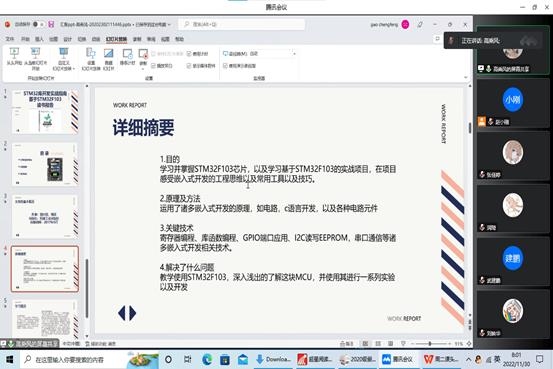553x369 pixels.
Task: Switch to the Insert ribbon tab
Action: 39,39
